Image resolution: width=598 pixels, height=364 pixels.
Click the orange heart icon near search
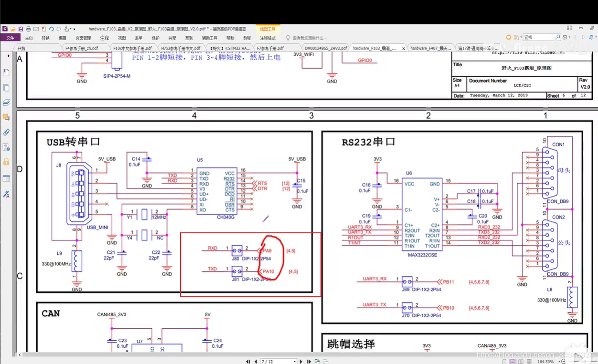509,37
